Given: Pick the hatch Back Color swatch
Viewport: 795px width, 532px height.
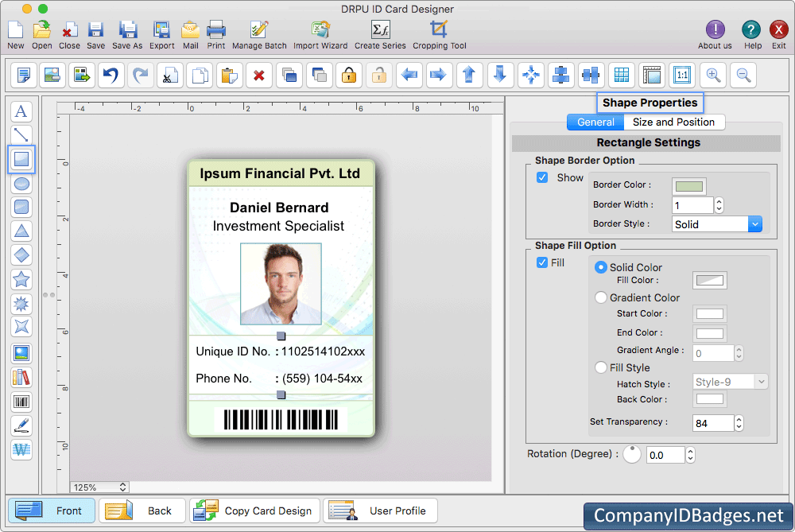Looking at the screenshot, I should point(710,399).
